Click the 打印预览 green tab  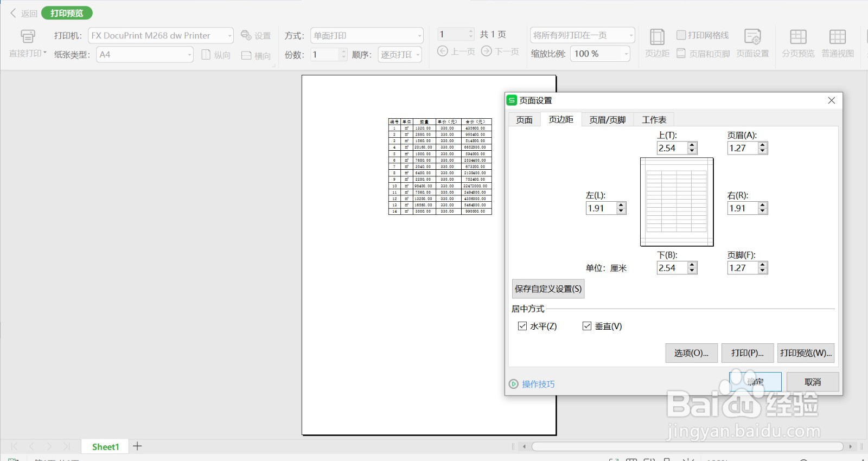tap(67, 13)
